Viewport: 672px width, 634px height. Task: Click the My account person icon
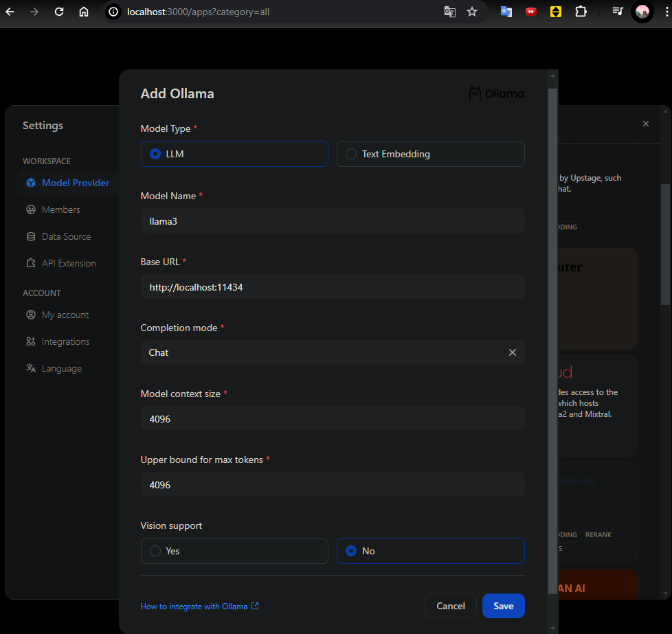pos(31,315)
